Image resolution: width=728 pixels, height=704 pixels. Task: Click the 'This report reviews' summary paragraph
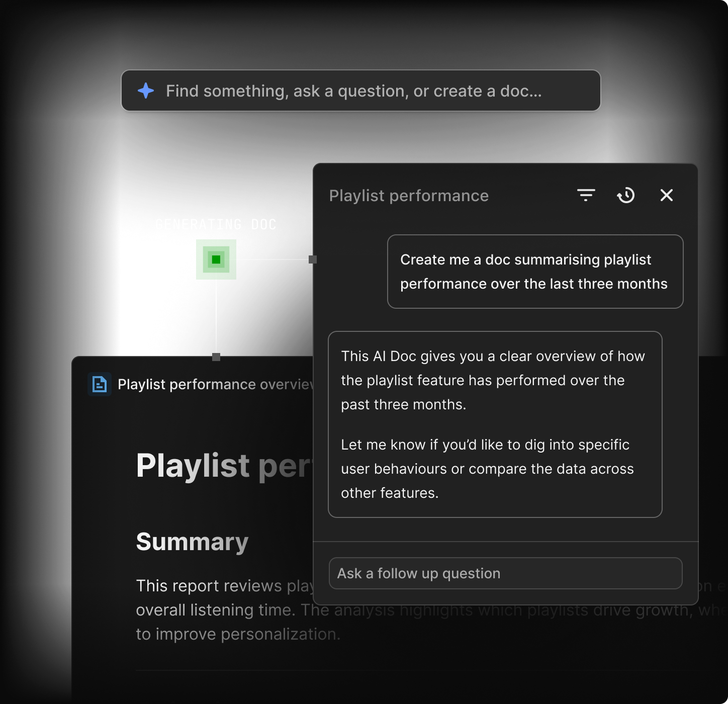click(x=224, y=610)
